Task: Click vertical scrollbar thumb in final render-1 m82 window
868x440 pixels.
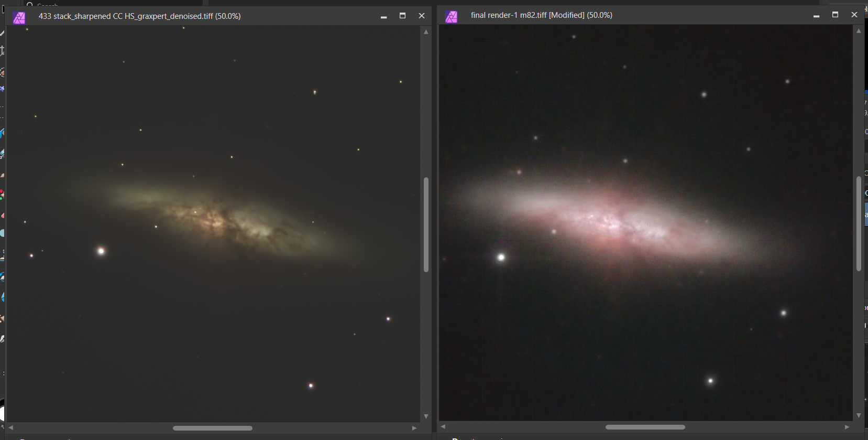Action: (x=859, y=223)
